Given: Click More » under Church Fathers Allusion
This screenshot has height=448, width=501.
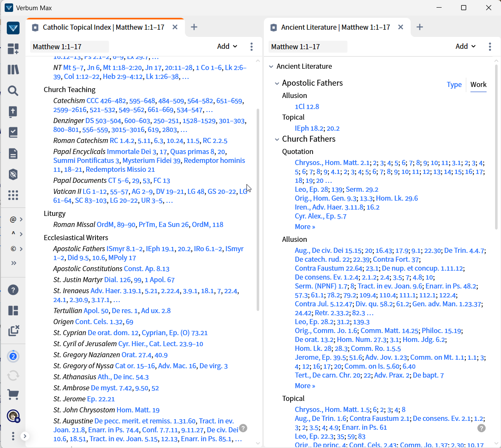Looking at the screenshot, I should pyautogui.click(x=305, y=386).
